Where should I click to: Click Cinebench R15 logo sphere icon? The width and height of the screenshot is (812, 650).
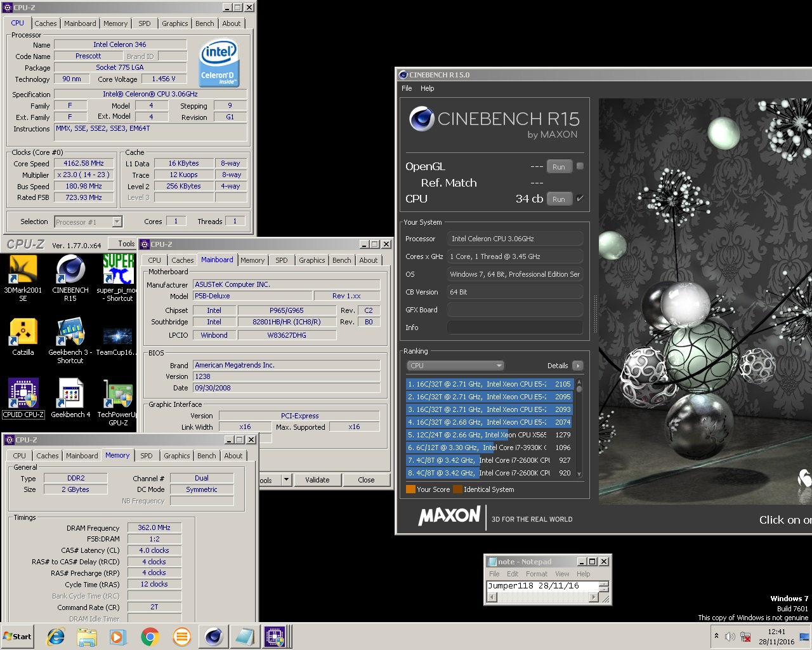point(422,119)
